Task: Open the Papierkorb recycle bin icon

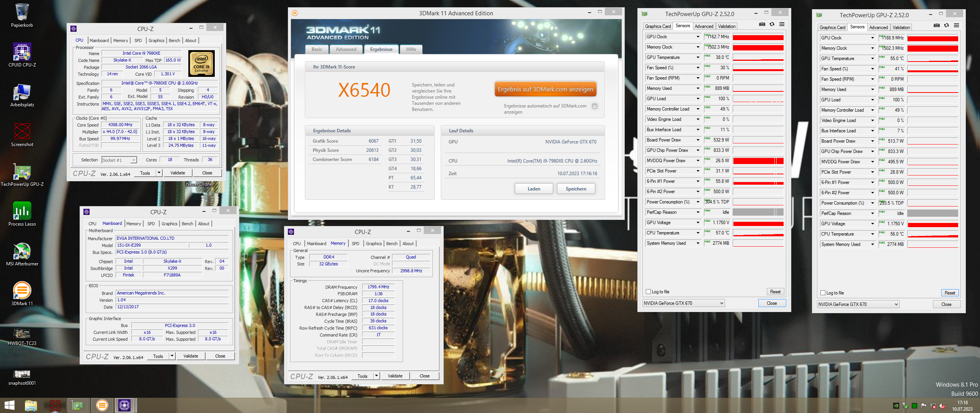Action: pos(22,15)
